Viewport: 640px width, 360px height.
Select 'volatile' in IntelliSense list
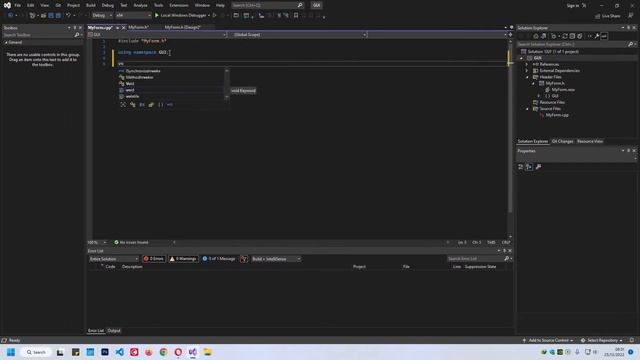point(171,97)
